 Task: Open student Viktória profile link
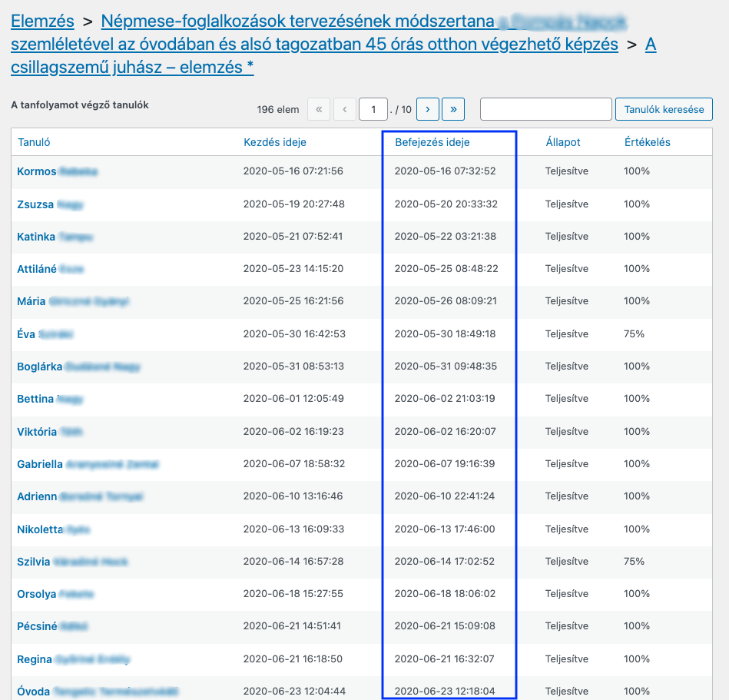click(50, 432)
